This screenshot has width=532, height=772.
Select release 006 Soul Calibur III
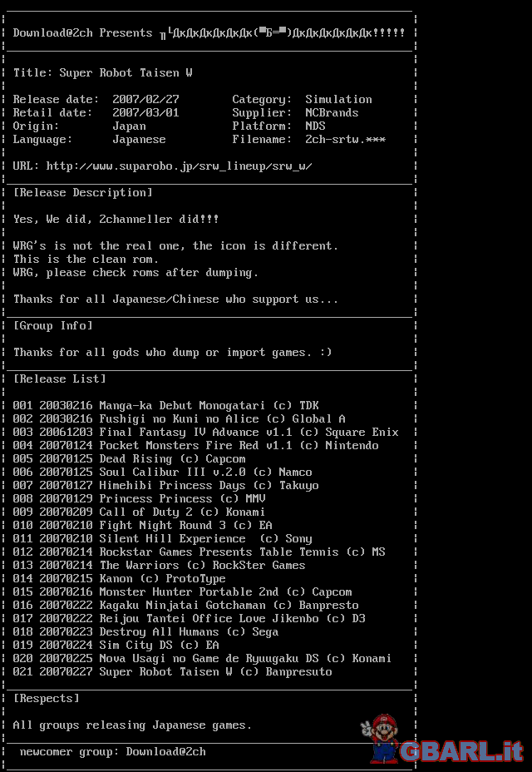162,472
